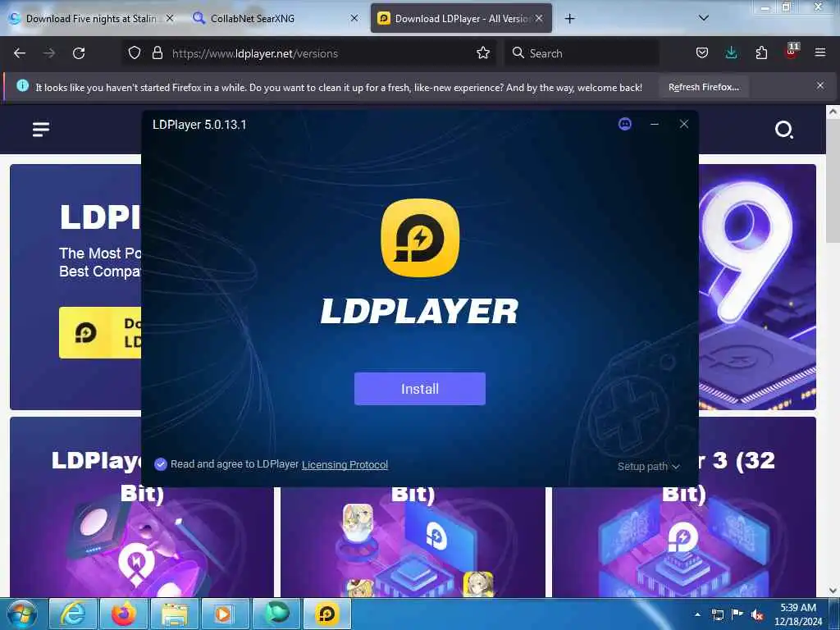Open the clock showing 5:39 AM

798,614
